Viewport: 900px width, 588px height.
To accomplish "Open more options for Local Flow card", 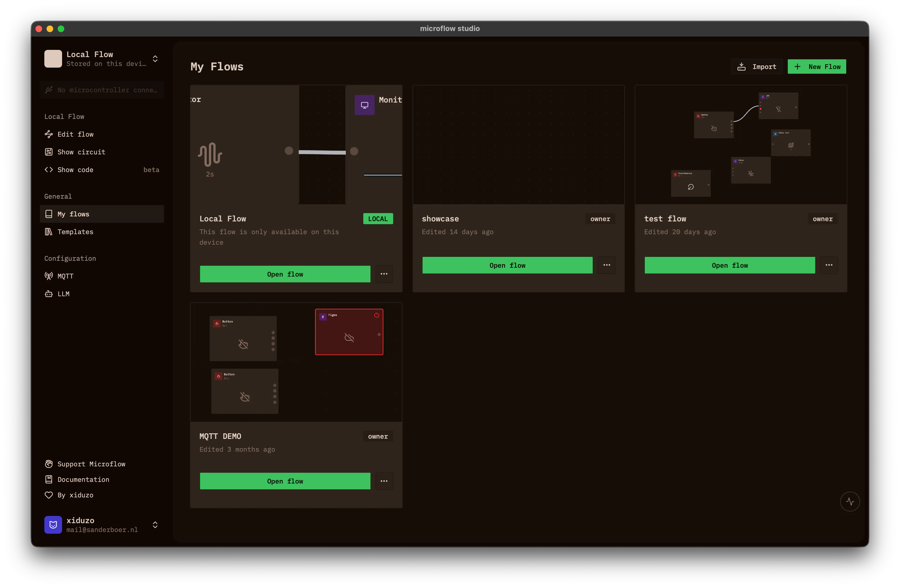I will coord(384,274).
